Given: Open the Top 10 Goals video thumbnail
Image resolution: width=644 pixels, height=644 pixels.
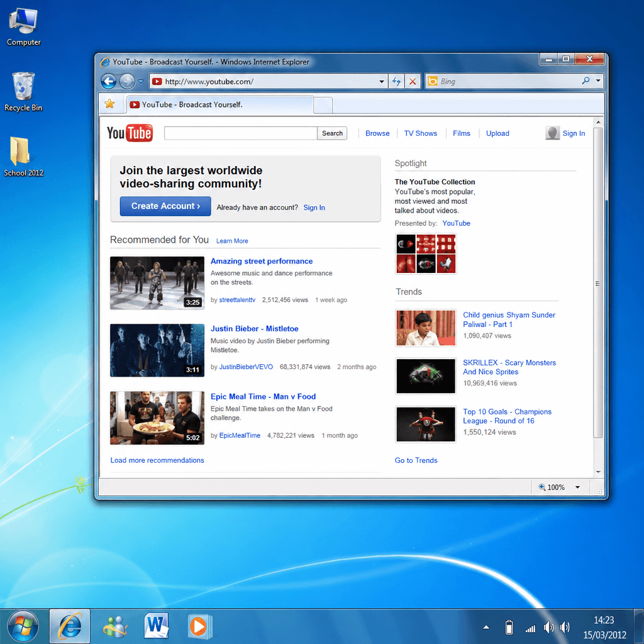Looking at the screenshot, I should [426, 425].
